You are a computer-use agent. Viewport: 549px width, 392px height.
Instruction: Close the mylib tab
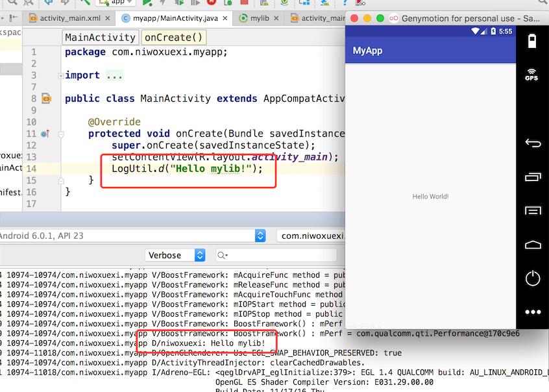coord(276,18)
